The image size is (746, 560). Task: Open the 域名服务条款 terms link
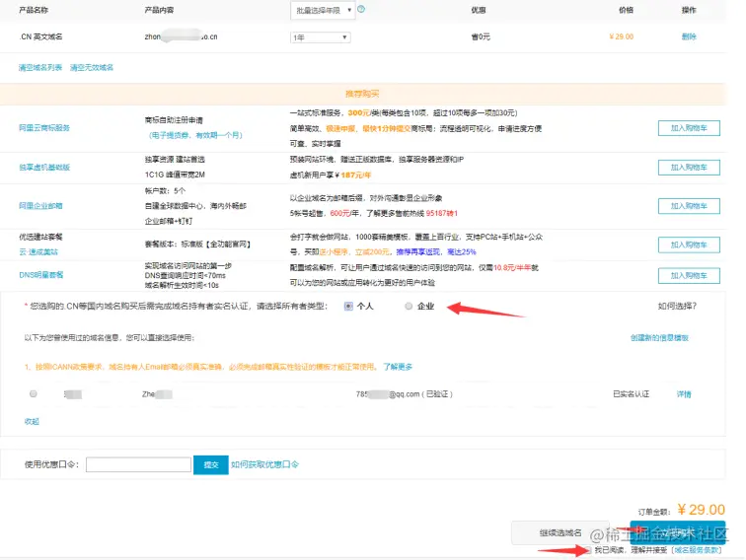click(x=698, y=550)
